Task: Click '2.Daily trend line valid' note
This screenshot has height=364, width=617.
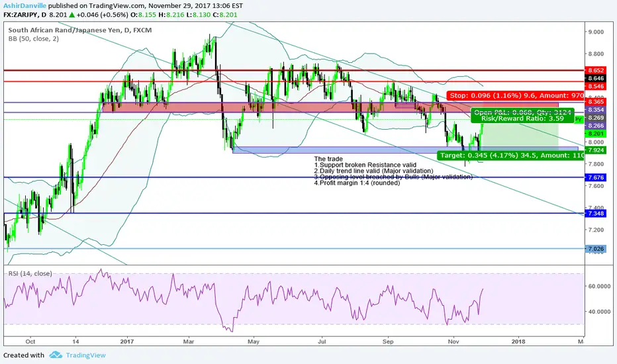Action: click(x=373, y=171)
